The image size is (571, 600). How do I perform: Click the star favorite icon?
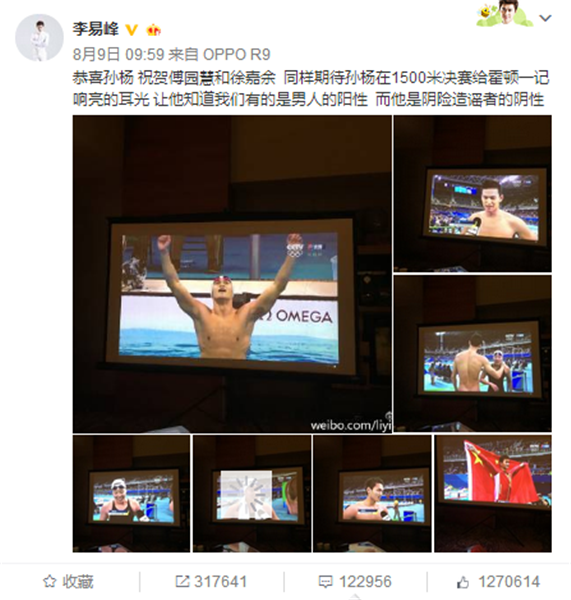pyautogui.click(x=49, y=582)
